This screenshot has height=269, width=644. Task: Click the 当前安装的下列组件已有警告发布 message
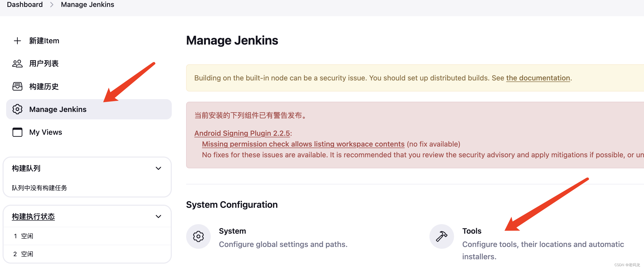pos(251,115)
